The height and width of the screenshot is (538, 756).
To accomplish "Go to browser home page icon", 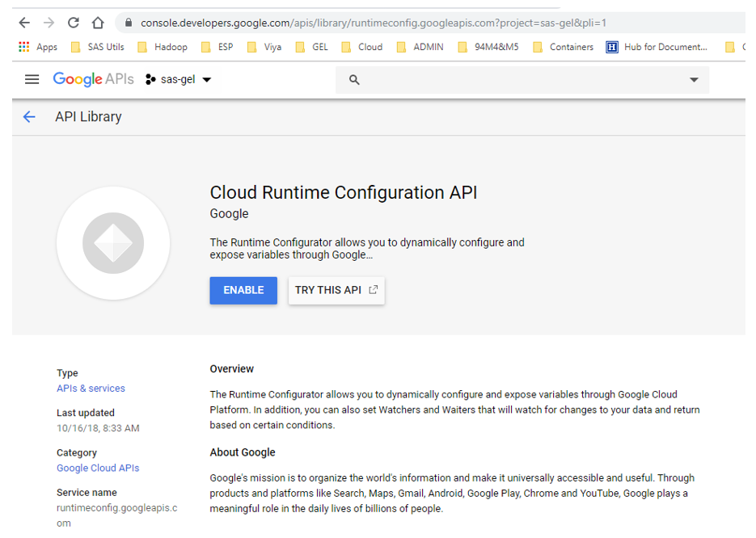I will pyautogui.click(x=98, y=23).
